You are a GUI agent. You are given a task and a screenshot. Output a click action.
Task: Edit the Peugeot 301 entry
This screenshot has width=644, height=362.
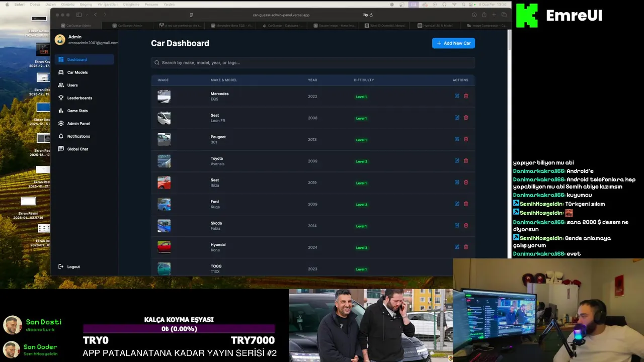coord(457,139)
